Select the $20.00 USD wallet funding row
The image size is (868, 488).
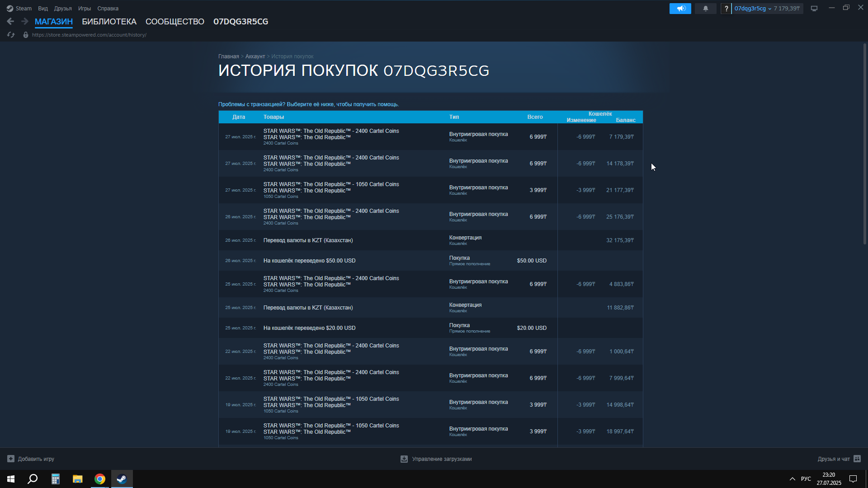(430, 328)
